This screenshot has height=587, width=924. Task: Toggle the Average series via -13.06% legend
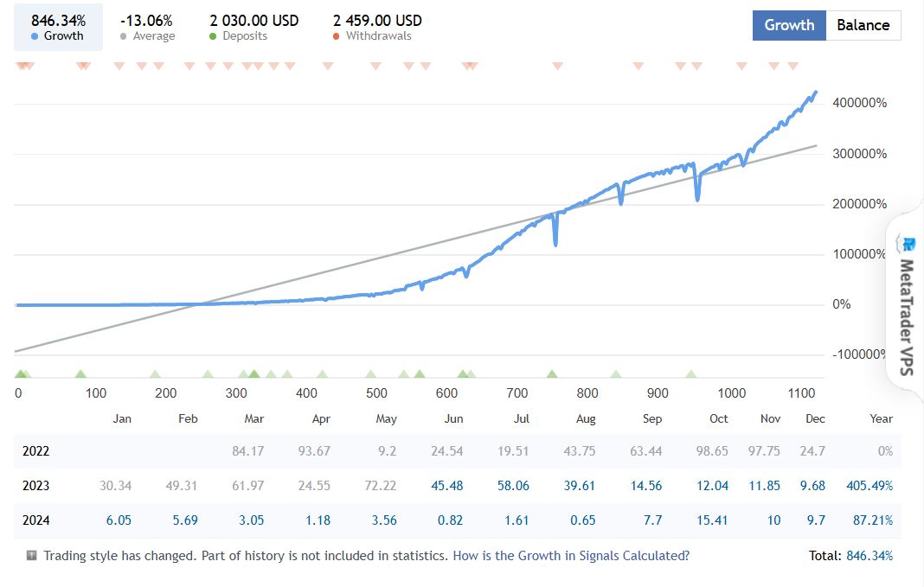tap(146, 20)
